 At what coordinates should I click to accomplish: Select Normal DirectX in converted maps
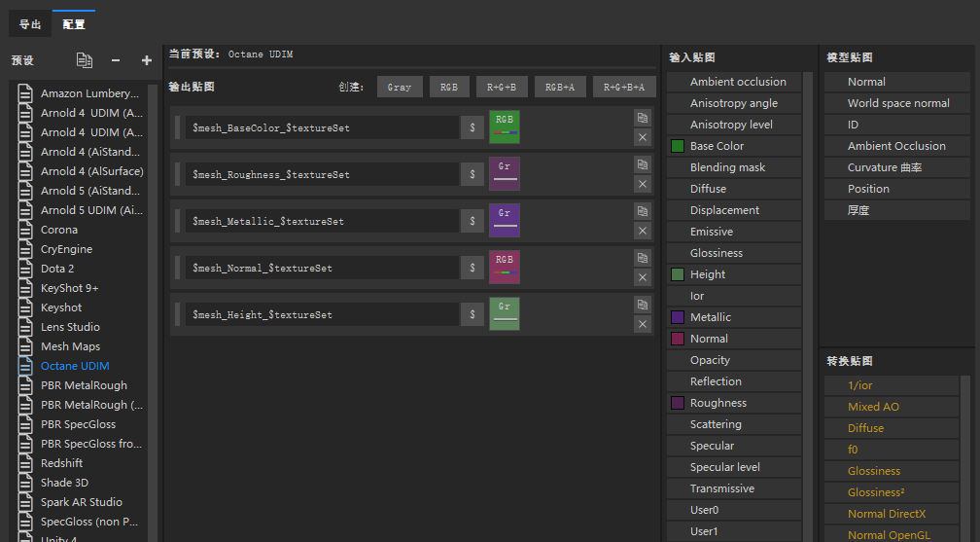coord(887,514)
